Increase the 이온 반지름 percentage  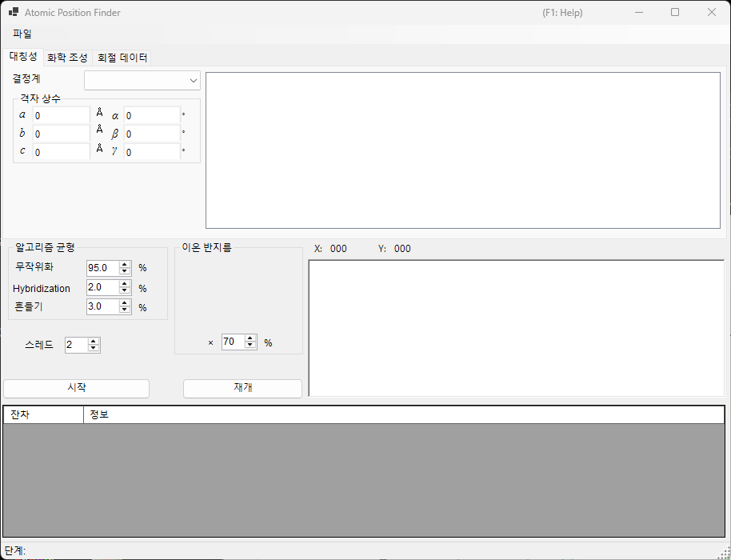(x=250, y=338)
